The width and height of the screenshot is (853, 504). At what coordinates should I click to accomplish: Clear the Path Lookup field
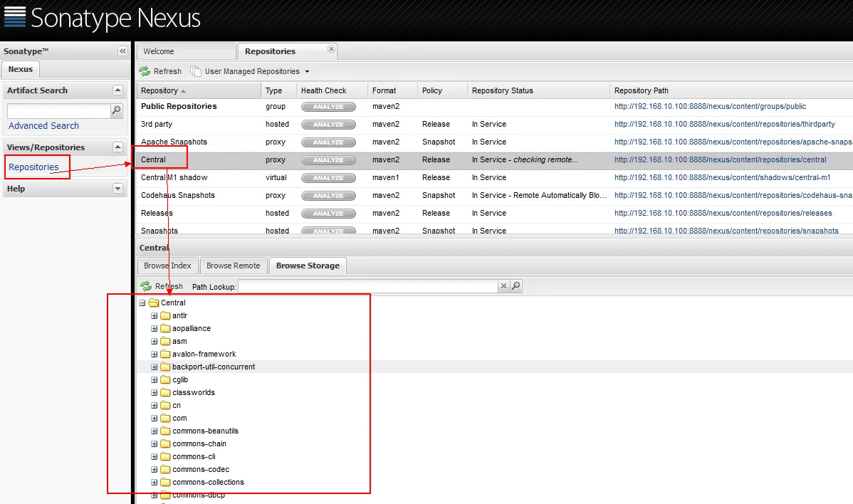[503, 286]
